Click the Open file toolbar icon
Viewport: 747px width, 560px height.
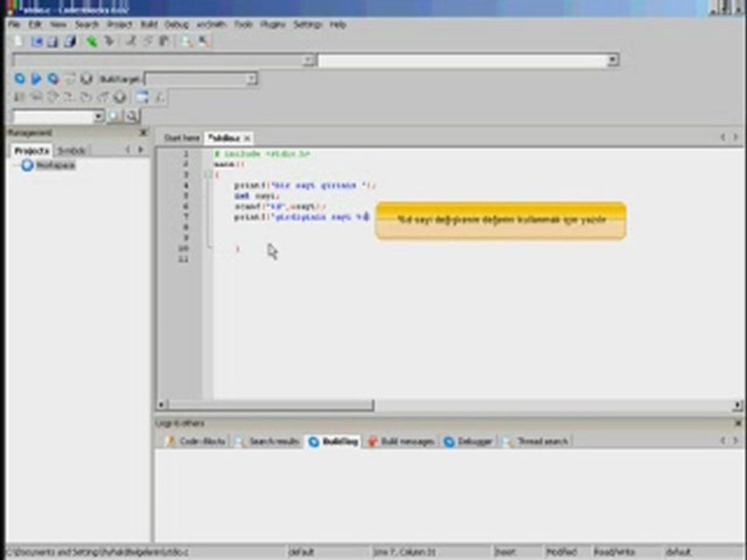(x=37, y=41)
